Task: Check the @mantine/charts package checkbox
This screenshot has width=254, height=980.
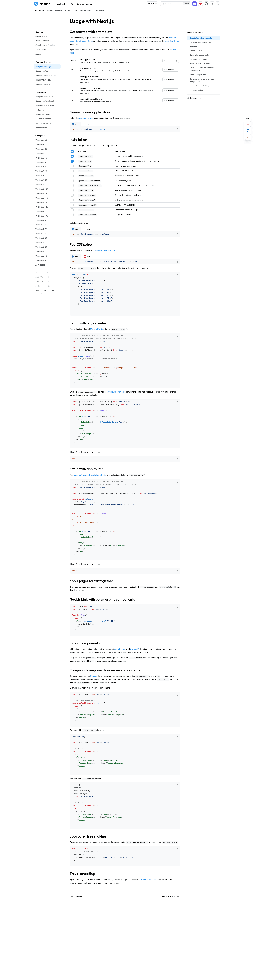Action: coord(72,176)
